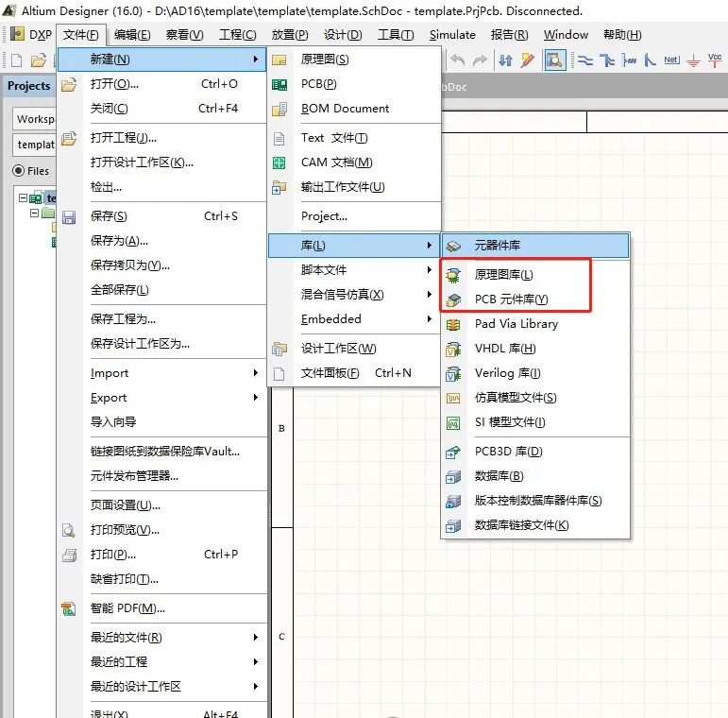Expand the Export submenu
The image size is (728, 718).
pos(162,398)
